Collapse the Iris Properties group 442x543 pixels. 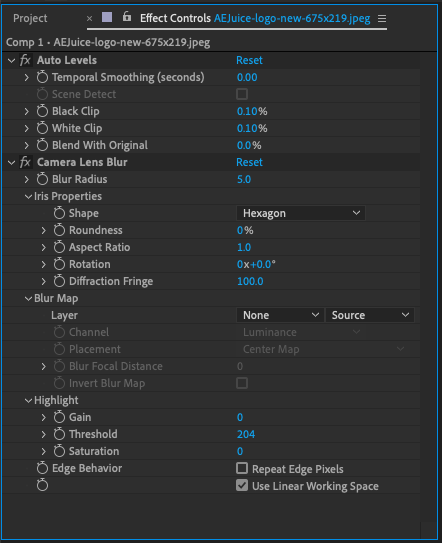tap(28, 196)
